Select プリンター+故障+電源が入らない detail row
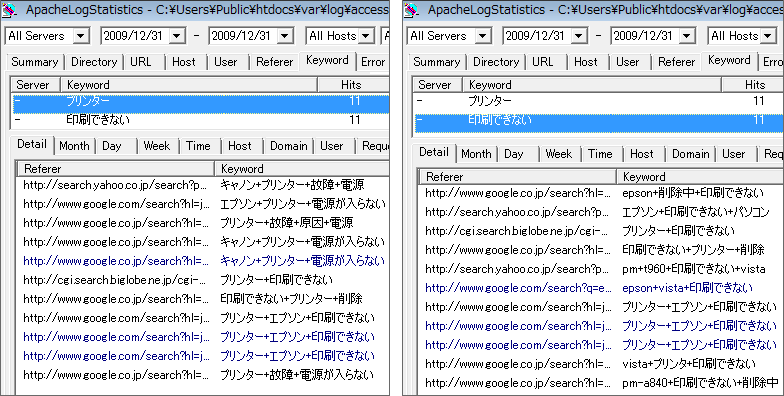Screen dimensions: 784x396 pos(203,375)
